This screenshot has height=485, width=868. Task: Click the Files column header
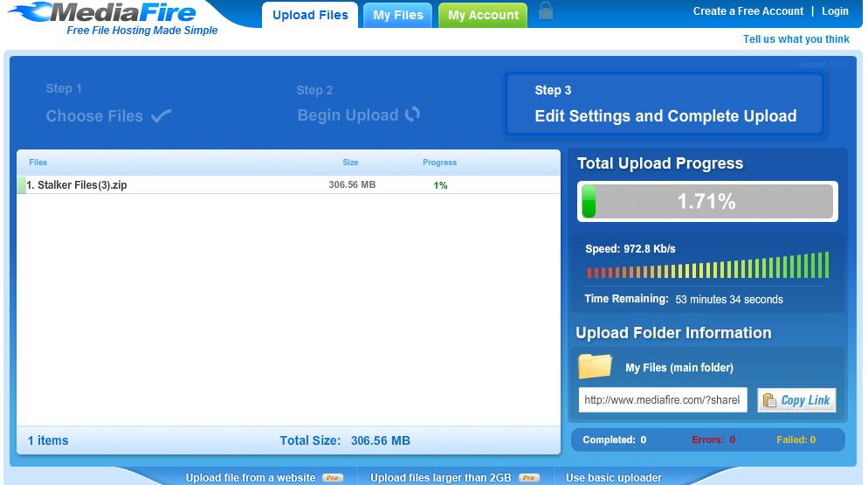click(x=38, y=163)
